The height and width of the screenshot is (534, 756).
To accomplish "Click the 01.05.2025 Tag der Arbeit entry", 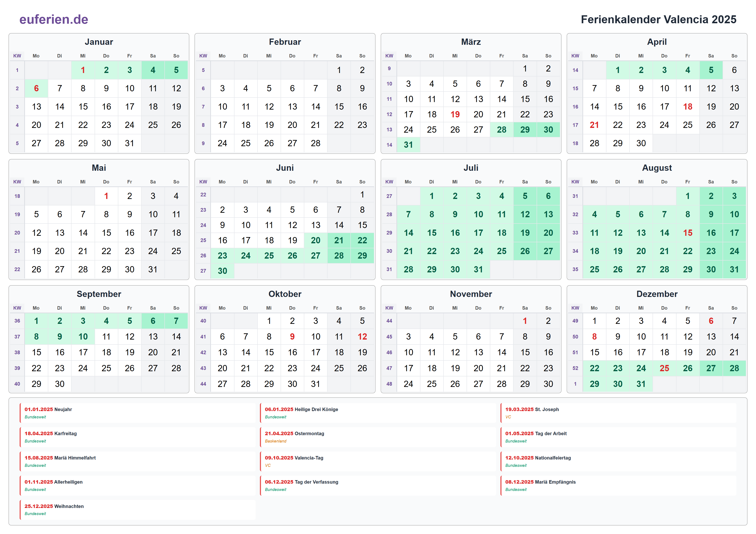I will [618, 437].
